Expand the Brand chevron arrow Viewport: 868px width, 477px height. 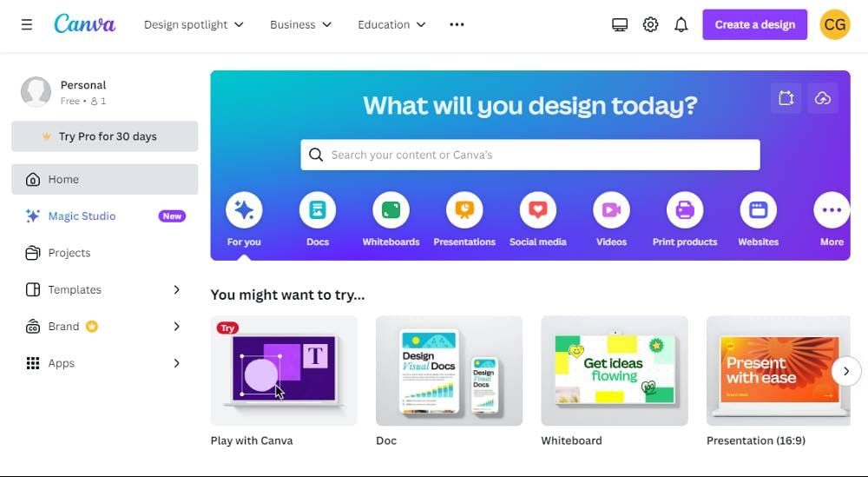tap(176, 327)
